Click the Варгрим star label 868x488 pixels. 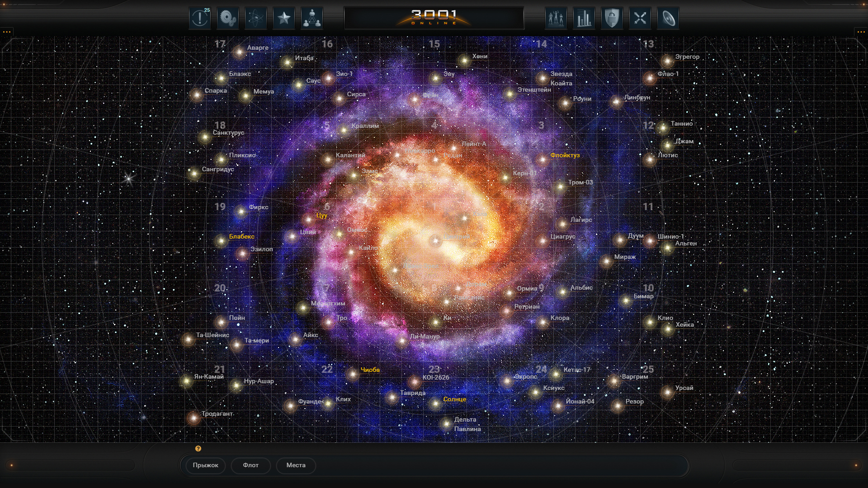(x=635, y=377)
